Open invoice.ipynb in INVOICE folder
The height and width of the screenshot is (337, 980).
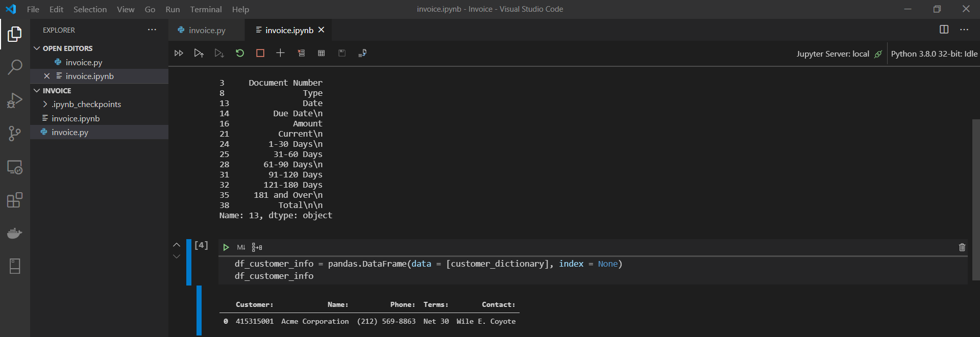pyautogui.click(x=100, y=118)
